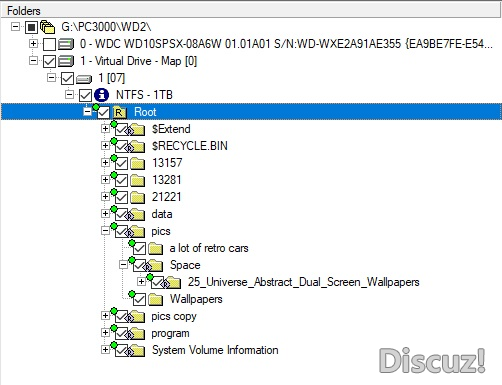Click the G:\PC3000\WD2\ stacked folders icon
The width and height of the screenshot is (502, 385).
click(47, 27)
